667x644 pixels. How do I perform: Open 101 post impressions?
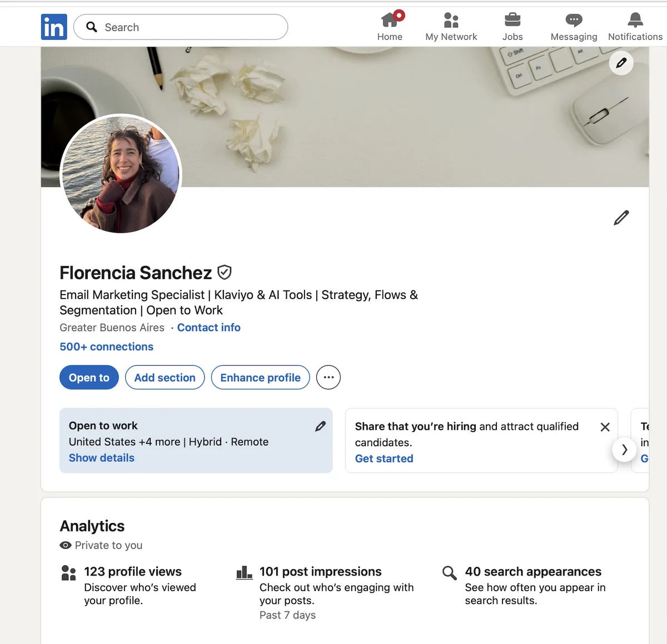(x=321, y=572)
